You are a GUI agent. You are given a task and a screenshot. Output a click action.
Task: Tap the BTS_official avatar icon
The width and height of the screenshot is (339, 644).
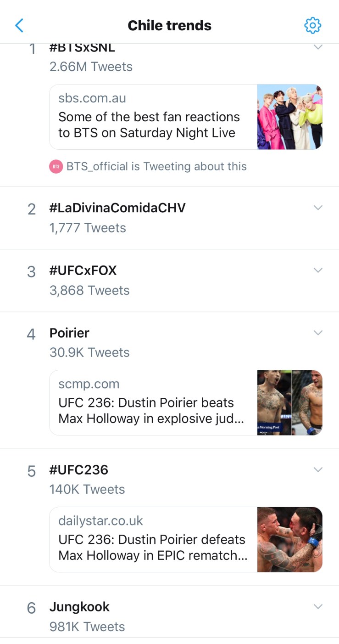[x=56, y=167]
